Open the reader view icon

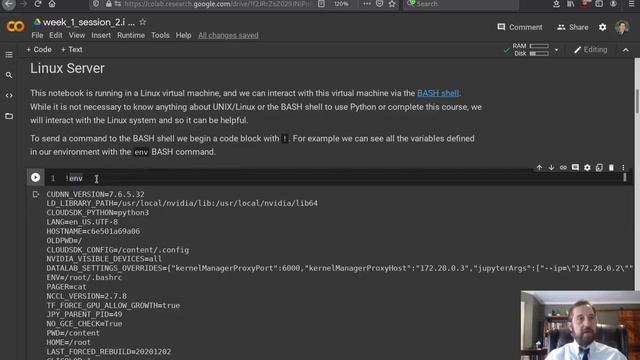pos(321,4)
